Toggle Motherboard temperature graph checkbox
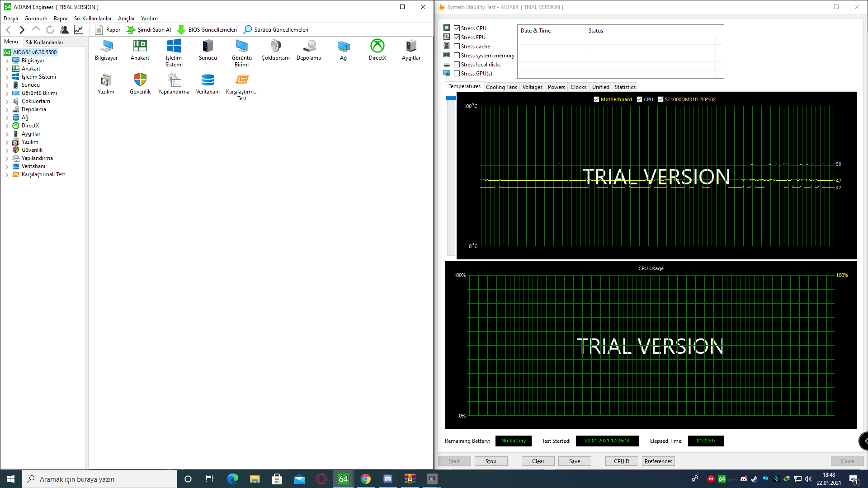Screen dimensions: 868x488 click(596, 99)
